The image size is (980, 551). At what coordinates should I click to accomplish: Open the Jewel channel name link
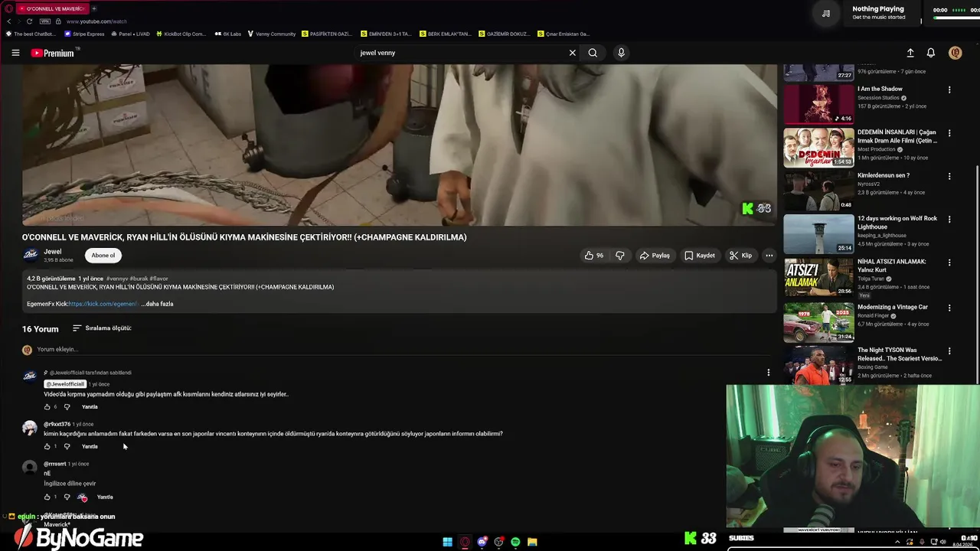click(53, 252)
